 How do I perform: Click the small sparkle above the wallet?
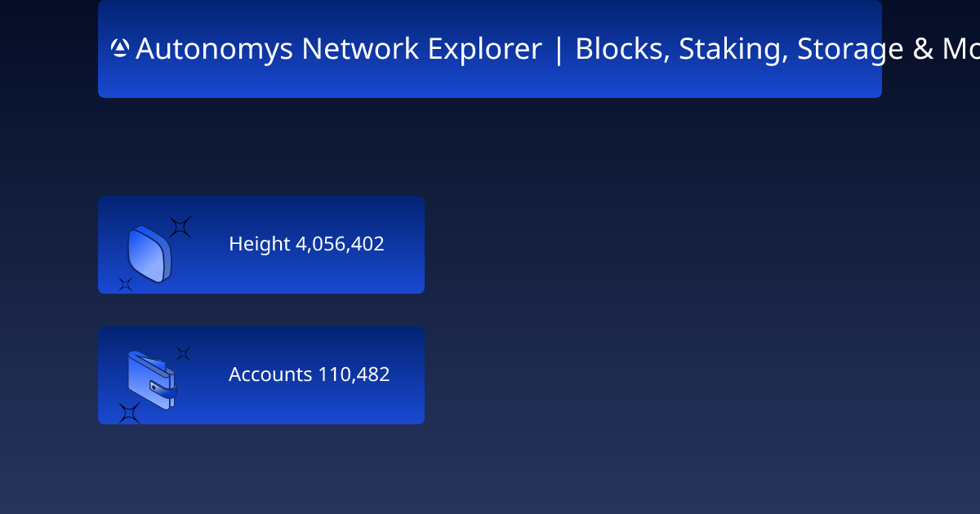(183, 353)
